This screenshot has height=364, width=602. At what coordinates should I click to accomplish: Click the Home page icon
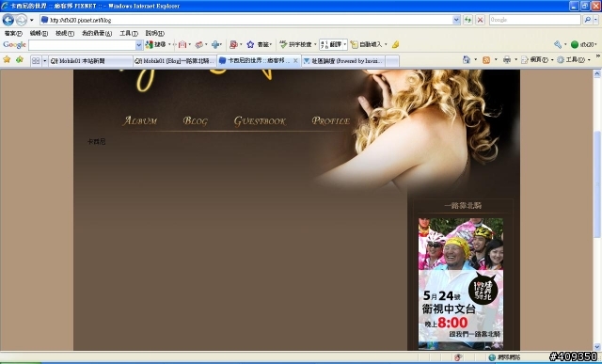pos(467,60)
